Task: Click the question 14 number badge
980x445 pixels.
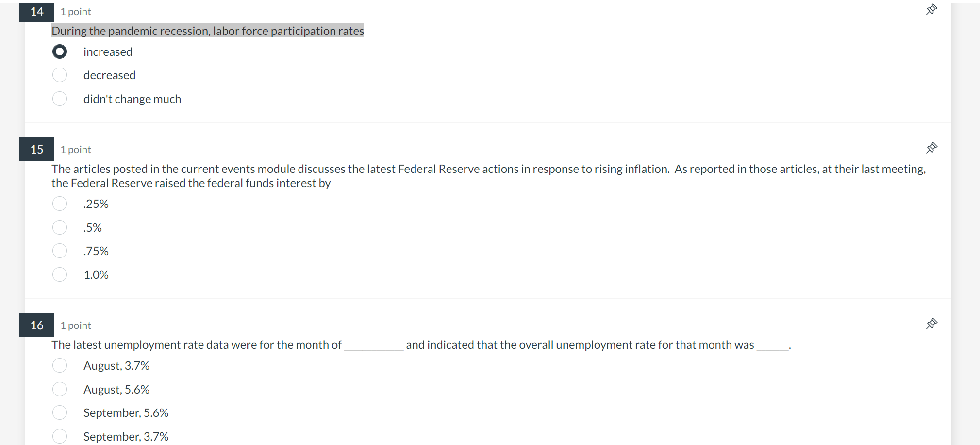Action: coord(36,12)
